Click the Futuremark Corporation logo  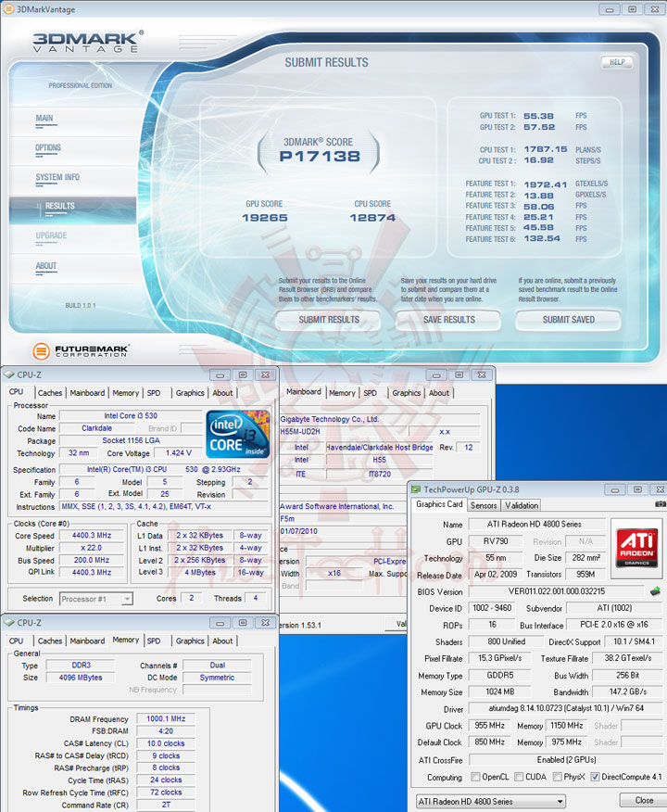click(x=81, y=351)
